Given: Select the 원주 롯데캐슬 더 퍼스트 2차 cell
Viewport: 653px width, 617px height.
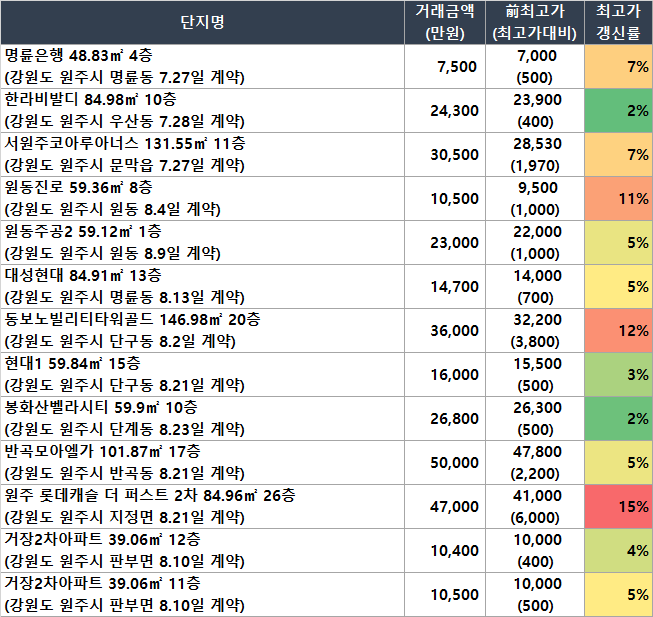Looking at the screenshot, I should coord(202,507).
